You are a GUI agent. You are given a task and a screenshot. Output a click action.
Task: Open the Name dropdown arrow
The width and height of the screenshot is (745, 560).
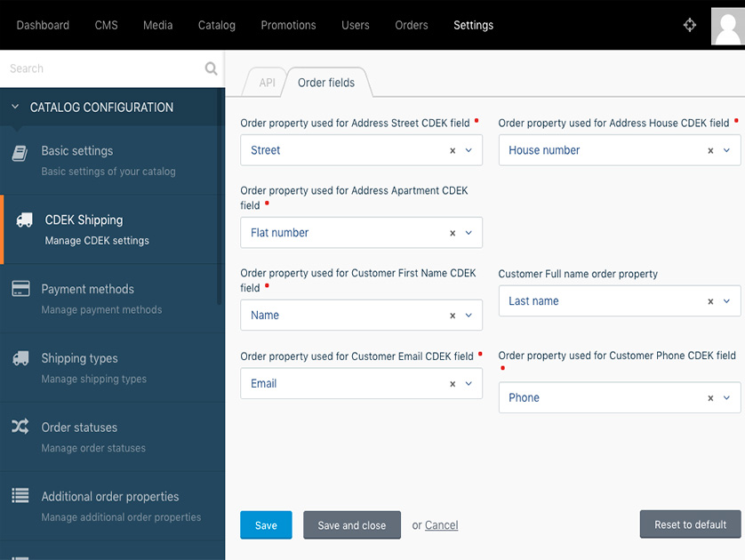(469, 315)
